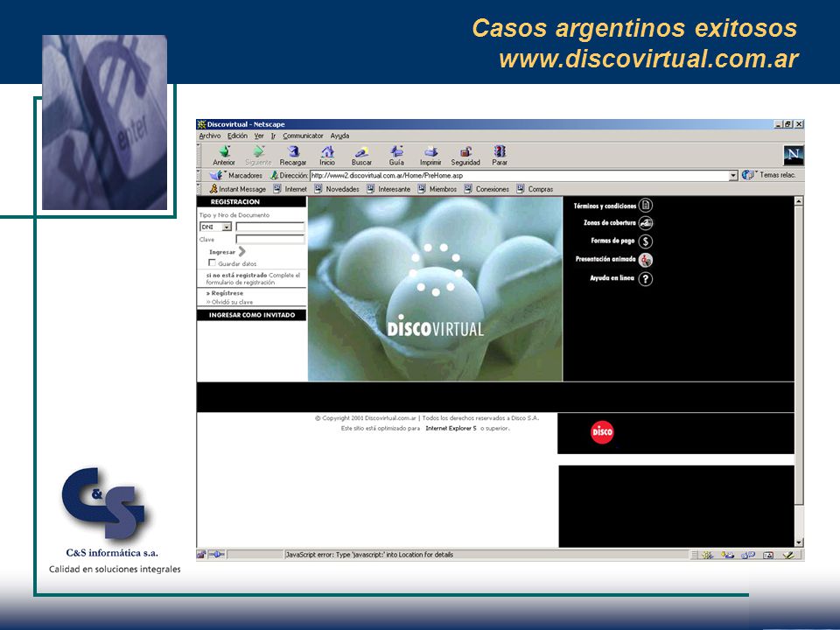Open the Ver menu
Viewport: 840px width, 630px height.
point(259,136)
